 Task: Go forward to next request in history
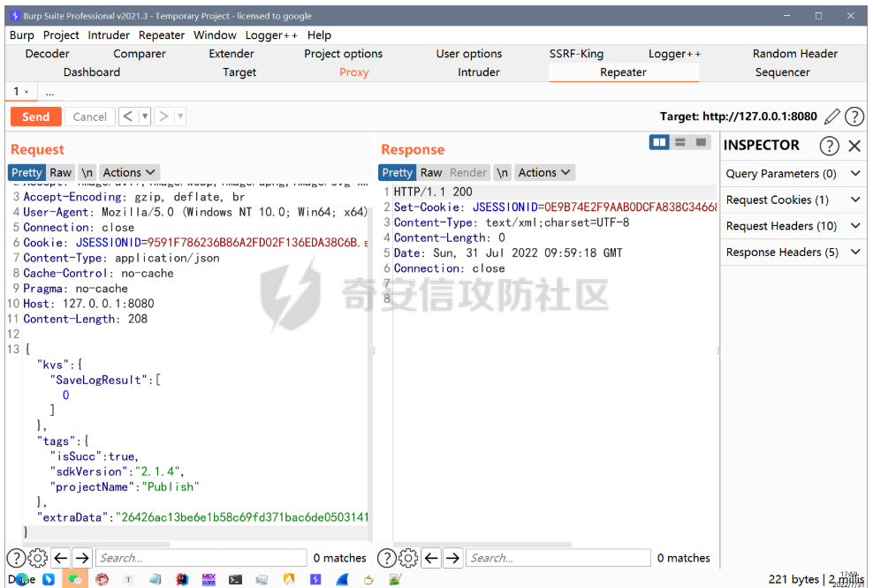163,117
